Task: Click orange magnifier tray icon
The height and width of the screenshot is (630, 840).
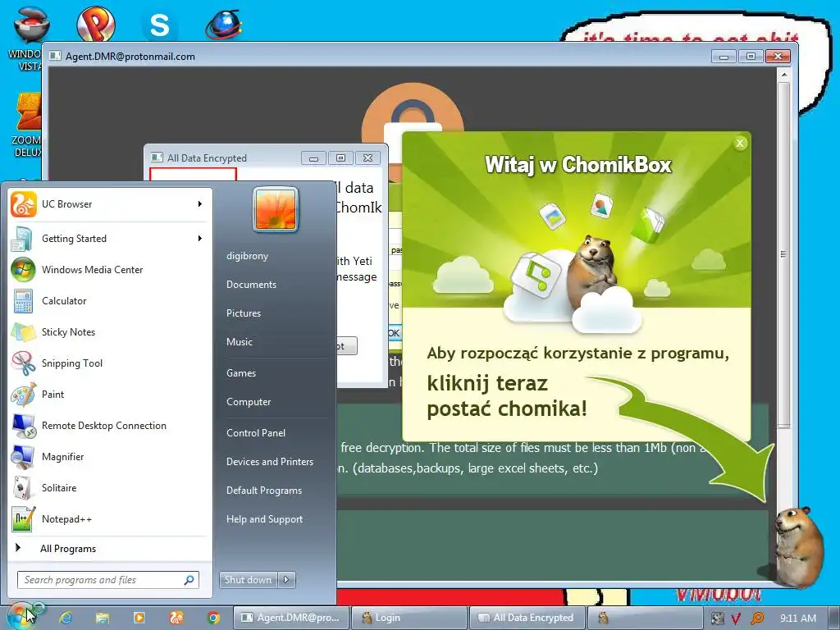Action: [757, 619]
